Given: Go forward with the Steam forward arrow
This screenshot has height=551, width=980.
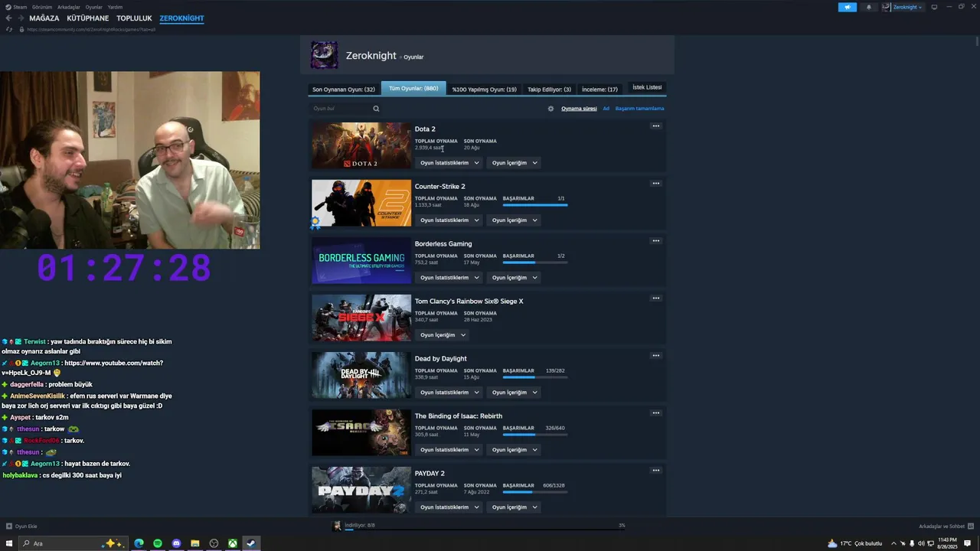Looking at the screenshot, I should point(21,18).
